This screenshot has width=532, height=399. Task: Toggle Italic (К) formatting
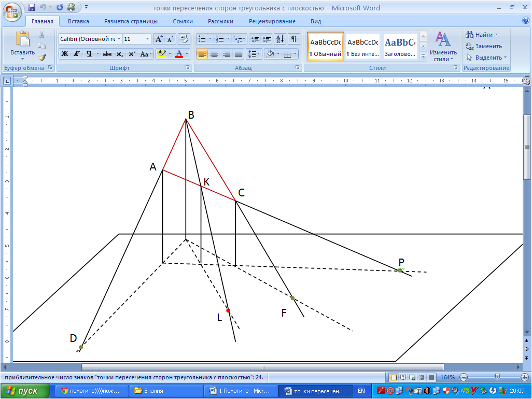pyautogui.click(x=77, y=53)
